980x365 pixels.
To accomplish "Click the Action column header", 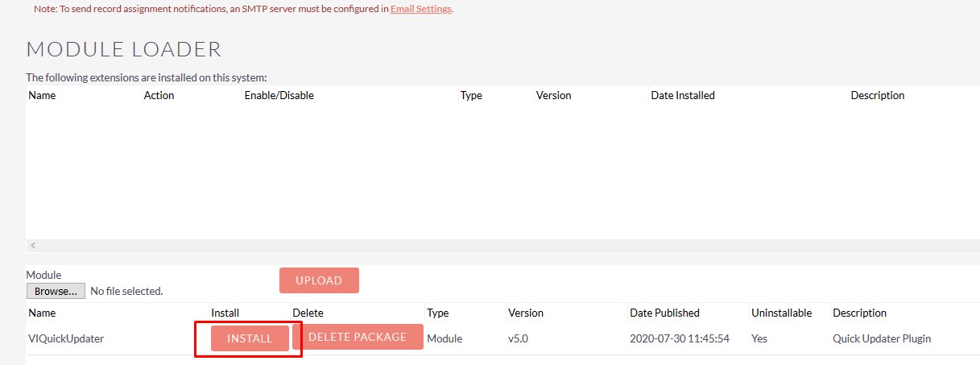I will pos(159,95).
